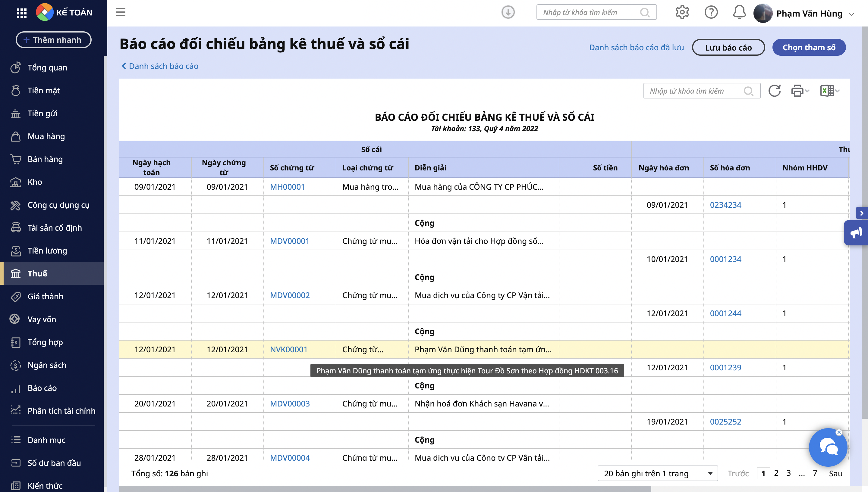Open the Excel export dropdown
The height and width of the screenshot is (492, 868).
(830, 91)
